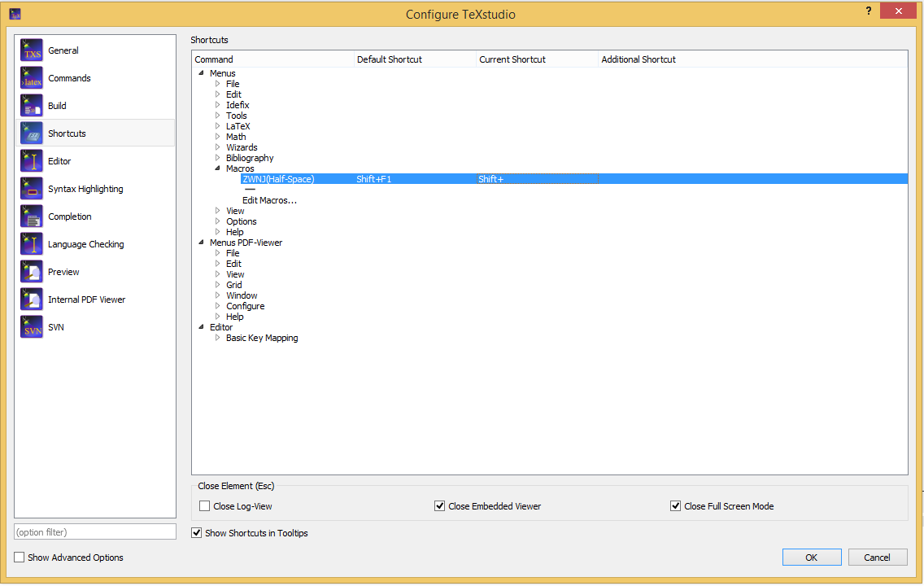
Task: Select the Edit Macros... tree entry
Action: (269, 200)
